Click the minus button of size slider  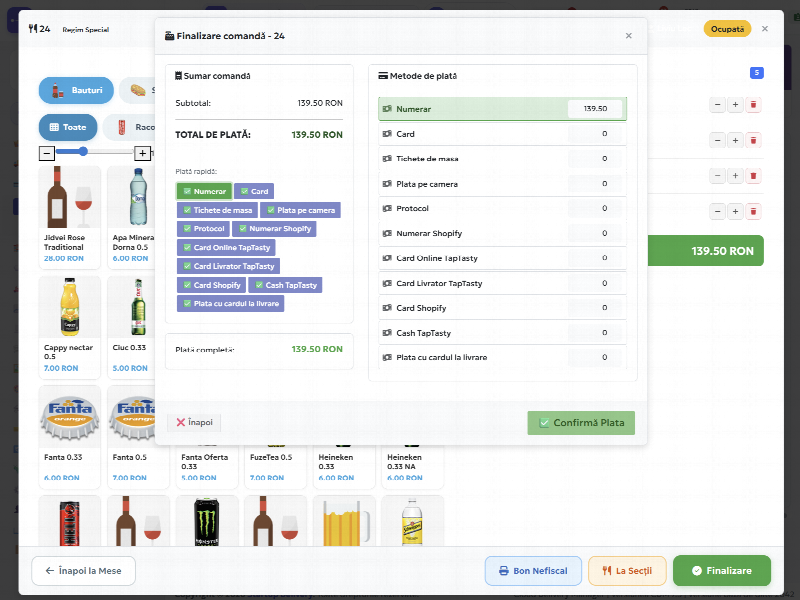47,153
